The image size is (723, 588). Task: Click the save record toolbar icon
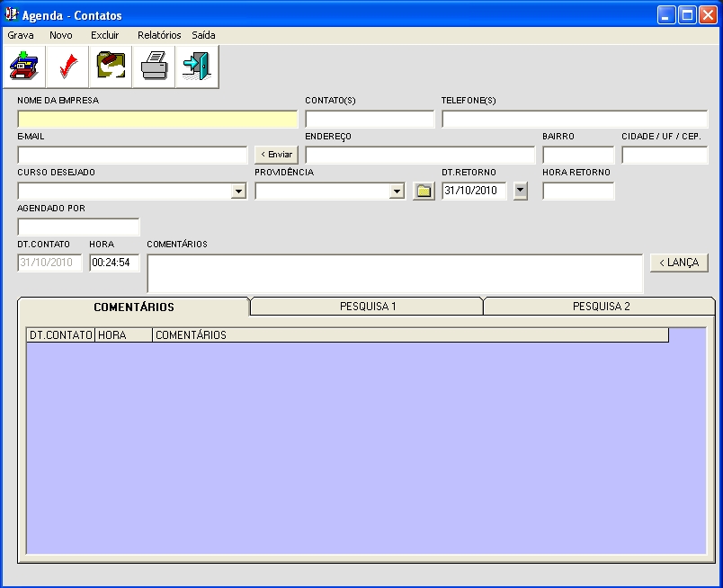tap(24, 67)
